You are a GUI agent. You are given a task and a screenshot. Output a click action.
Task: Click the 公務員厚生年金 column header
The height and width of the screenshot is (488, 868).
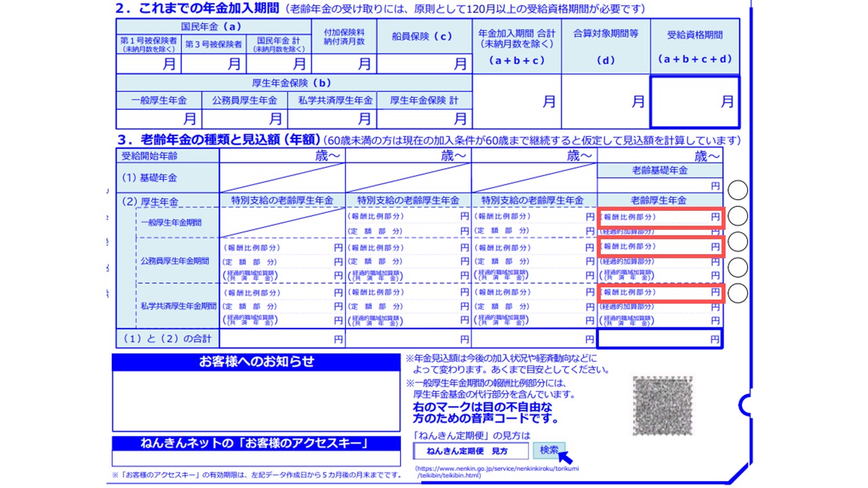[244, 100]
